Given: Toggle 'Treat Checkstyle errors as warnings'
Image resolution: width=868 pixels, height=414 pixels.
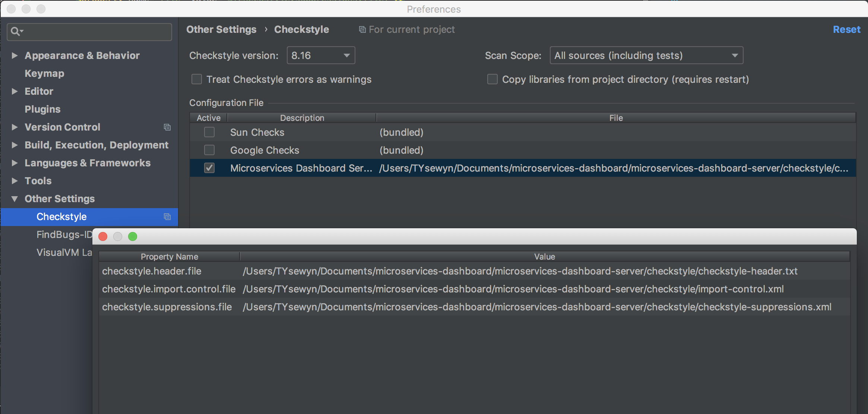Looking at the screenshot, I should tap(197, 79).
